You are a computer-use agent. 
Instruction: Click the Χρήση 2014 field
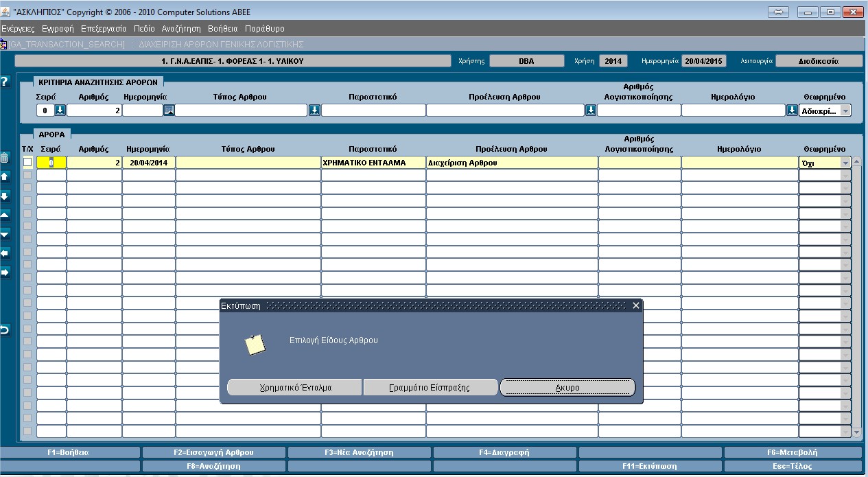pyautogui.click(x=613, y=61)
